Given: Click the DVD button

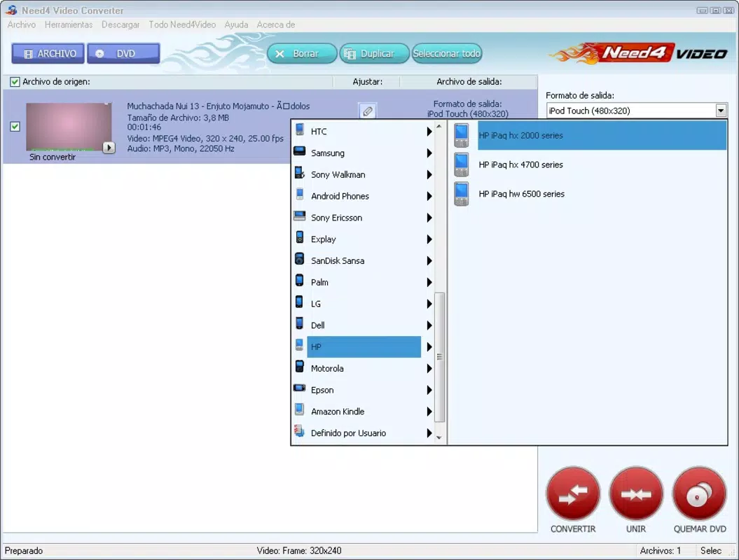Looking at the screenshot, I should click(123, 53).
